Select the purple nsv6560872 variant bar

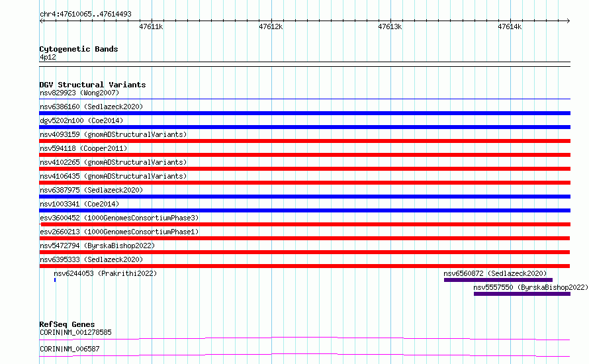tap(498, 280)
